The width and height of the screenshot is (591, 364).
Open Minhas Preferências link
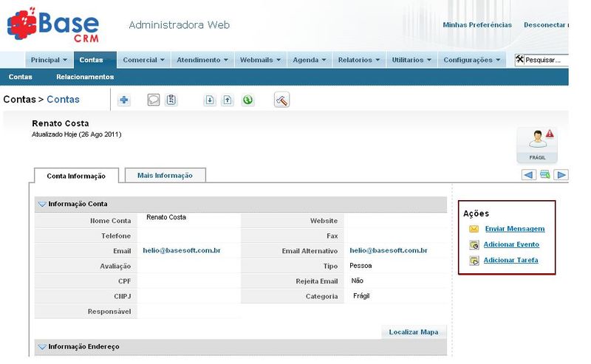[x=477, y=25]
